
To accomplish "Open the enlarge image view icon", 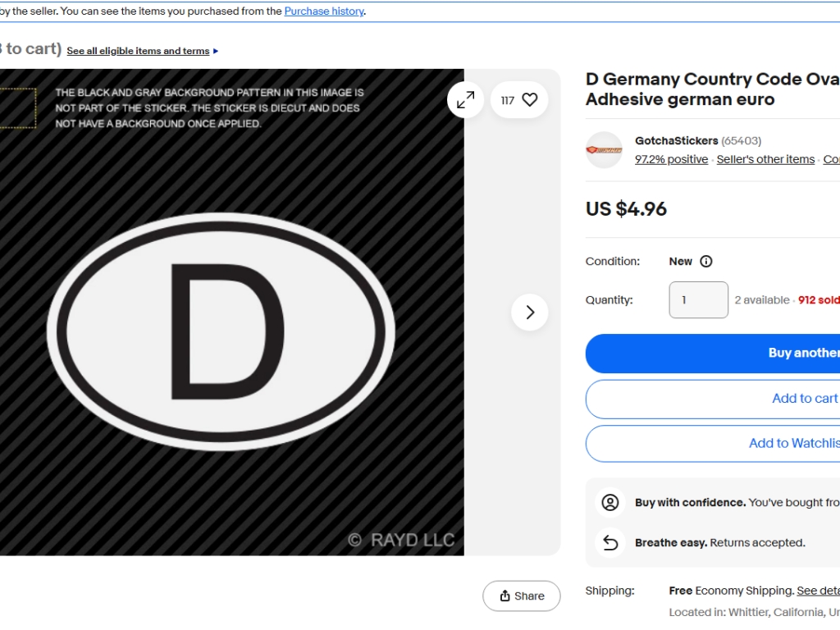I will [465, 100].
